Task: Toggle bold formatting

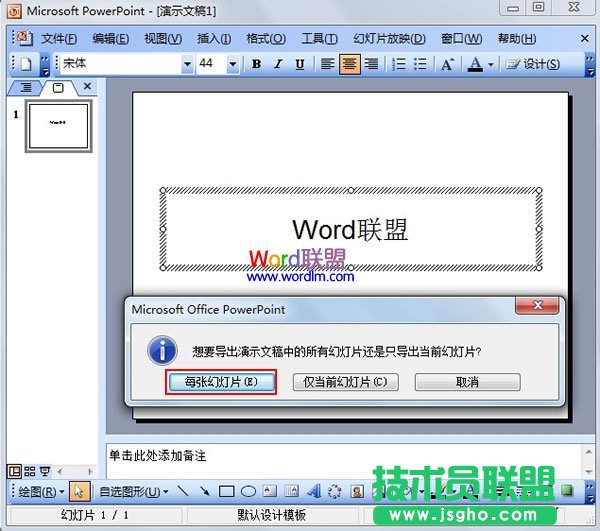Action: (x=256, y=64)
